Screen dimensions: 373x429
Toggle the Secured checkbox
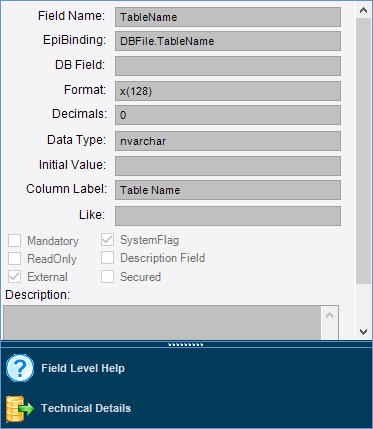pos(107,276)
